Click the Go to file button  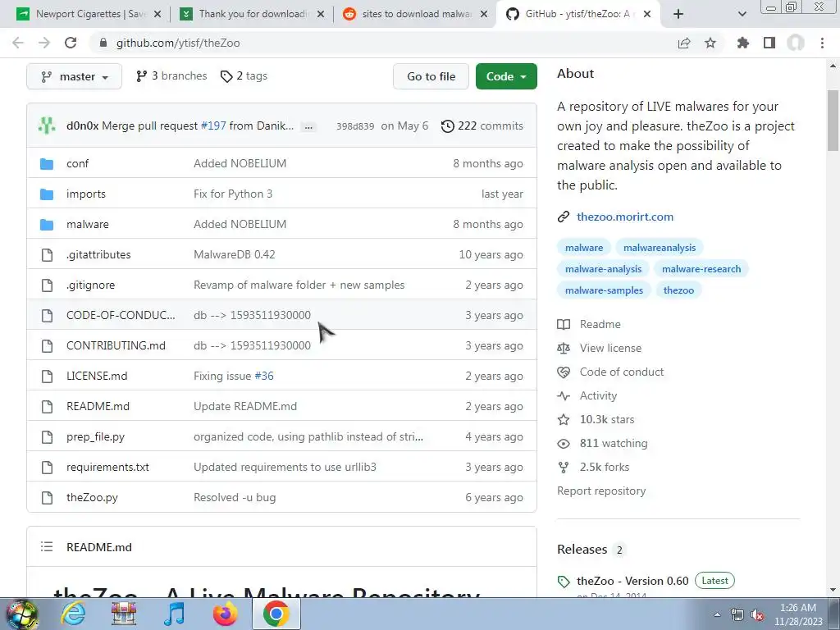431,76
